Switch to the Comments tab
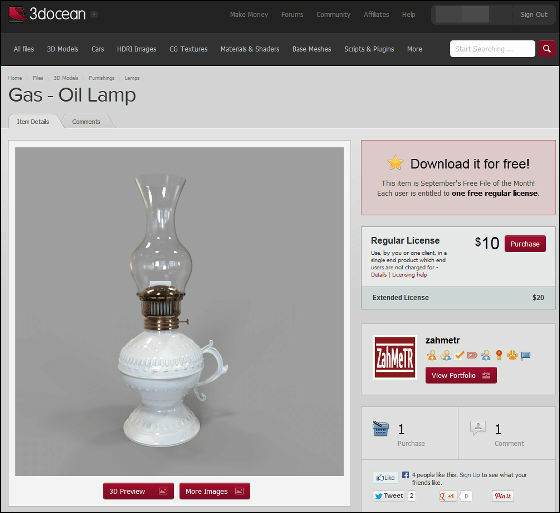This screenshot has height=513, width=560. (x=86, y=121)
